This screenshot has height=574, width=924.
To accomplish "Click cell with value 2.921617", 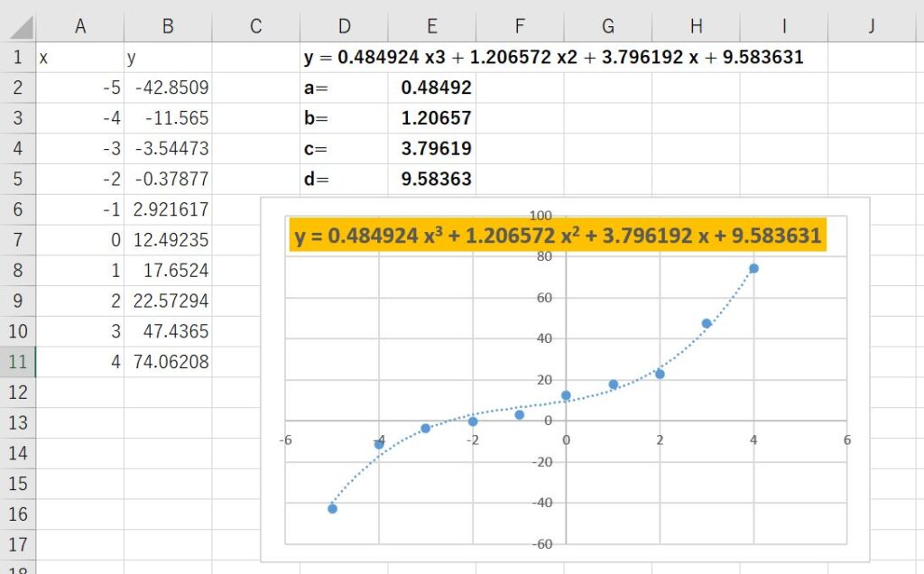I will tap(168, 209).
